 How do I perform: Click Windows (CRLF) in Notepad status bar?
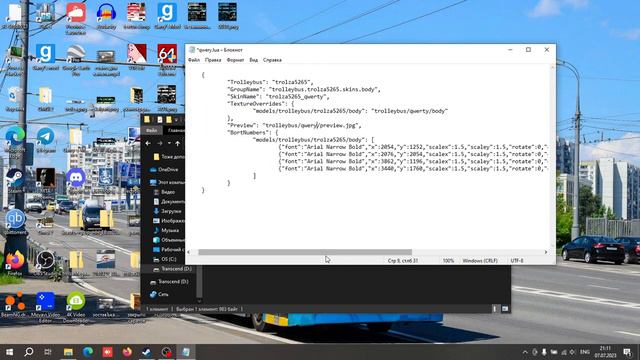pyautogui.click(x=480, y=260)
